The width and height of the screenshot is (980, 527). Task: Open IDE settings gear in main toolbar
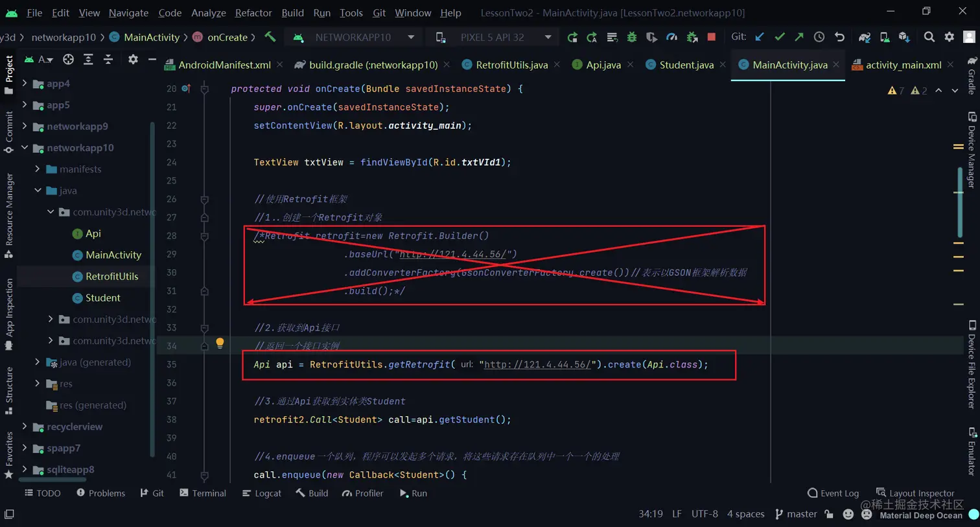[950, 37]
